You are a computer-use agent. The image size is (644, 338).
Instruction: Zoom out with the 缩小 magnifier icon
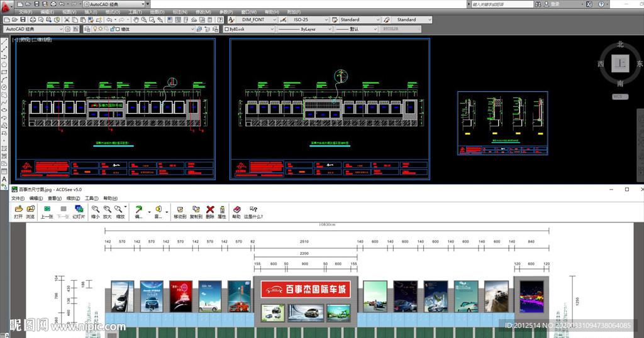tap(95, 209)
